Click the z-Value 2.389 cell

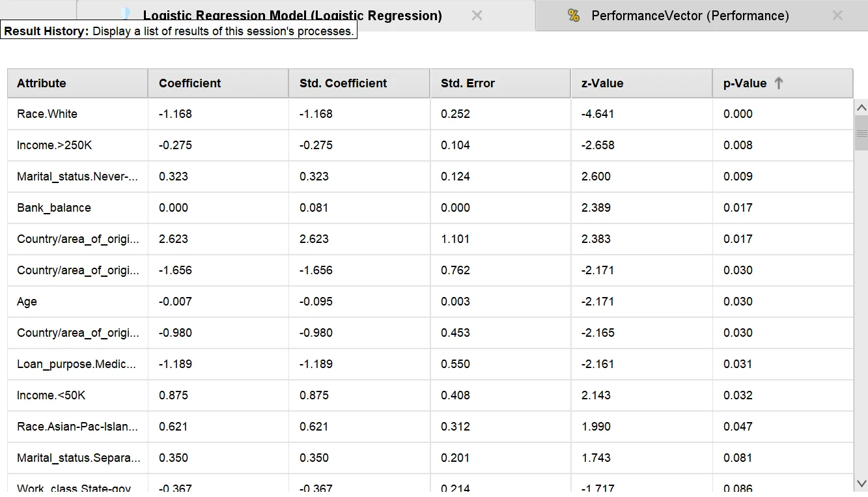coord(642,208)
